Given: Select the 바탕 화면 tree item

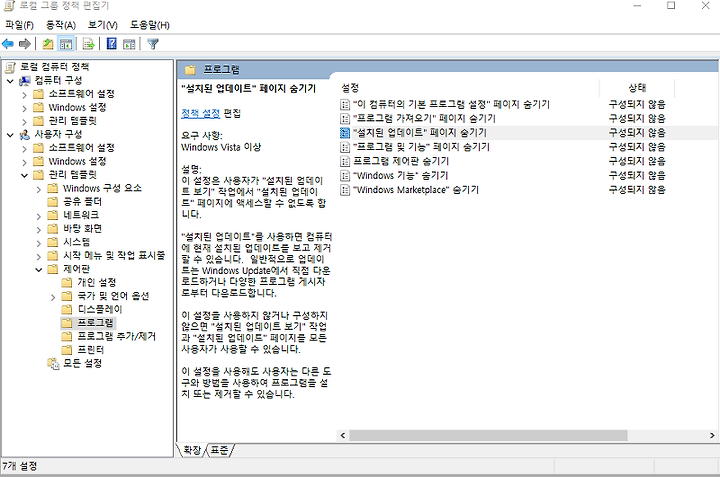Looking at the screenshot, I should (x=83, y=229).
